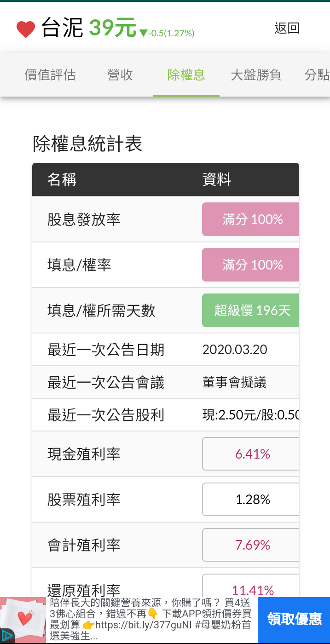The height and width of the screenshot is (644, 330).
Task: Click the green down-triangle price change indicator
Action: tap(143, 33)
